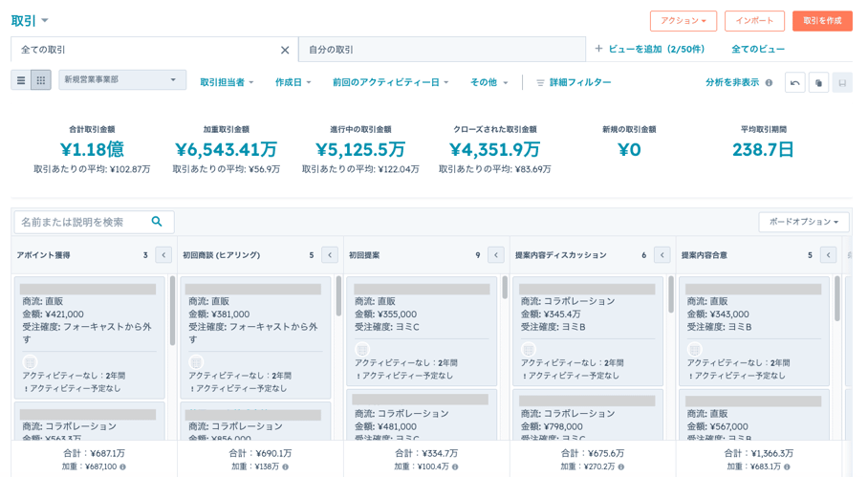
Task: Click the search magnifier icon
Action: (x=157, y=222)
